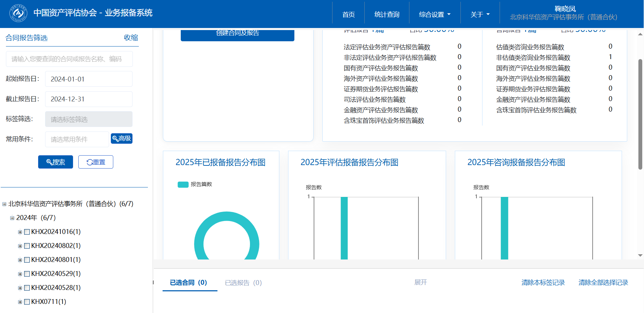Open the 关于 dropdown menu
The image size is (644, 313).
[x=480, y=14]
